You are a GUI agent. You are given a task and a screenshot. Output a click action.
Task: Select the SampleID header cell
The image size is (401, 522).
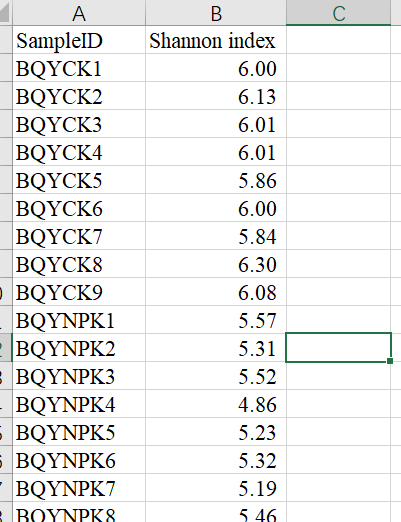79,40
